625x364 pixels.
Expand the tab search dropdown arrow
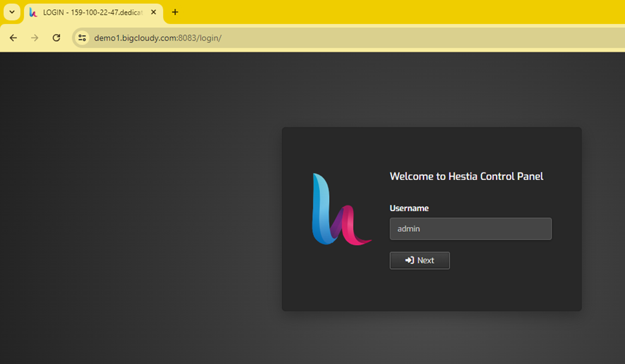pos(12,12)
